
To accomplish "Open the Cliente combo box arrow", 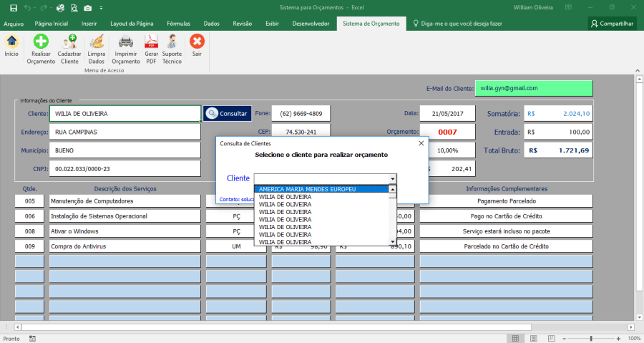I will click(x=393, y=179).
